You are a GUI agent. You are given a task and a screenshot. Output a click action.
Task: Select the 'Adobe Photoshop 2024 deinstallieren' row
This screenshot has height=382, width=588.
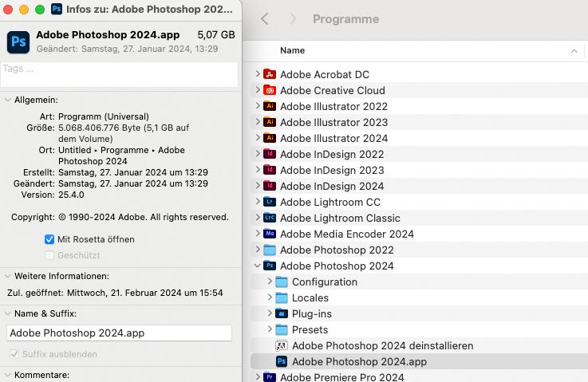419,345
